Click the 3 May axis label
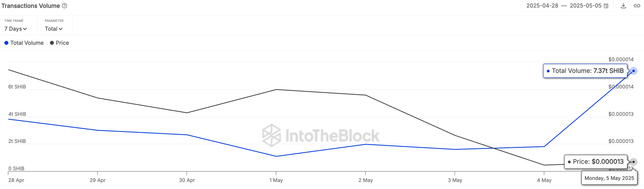The height and width of the screenshot is (189, 644). (x=455, y=180)
